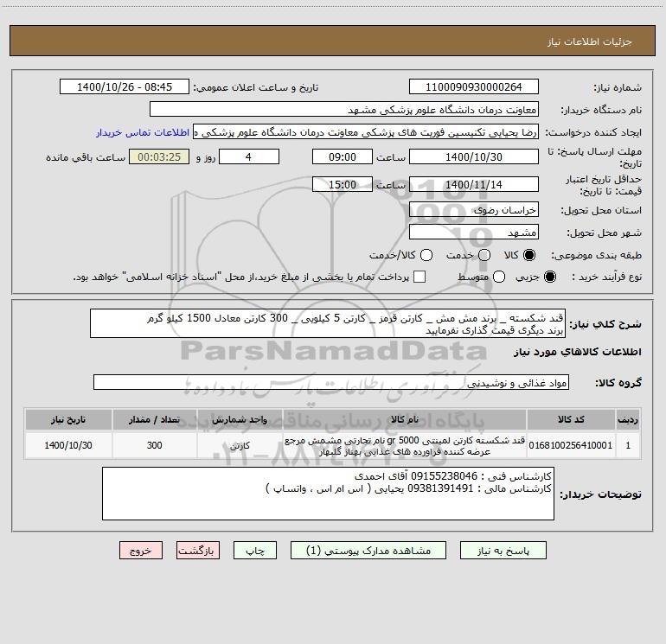The image size is (666, 644).
Task: Click the announcement date field 1400/10/26 - 08:45
Action: click(125, 87)
